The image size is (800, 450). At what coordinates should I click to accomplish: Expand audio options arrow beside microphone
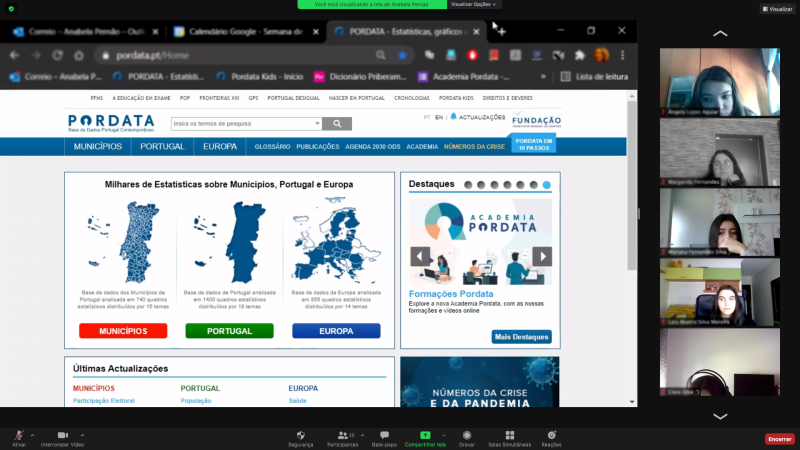[x=33, y=435]
